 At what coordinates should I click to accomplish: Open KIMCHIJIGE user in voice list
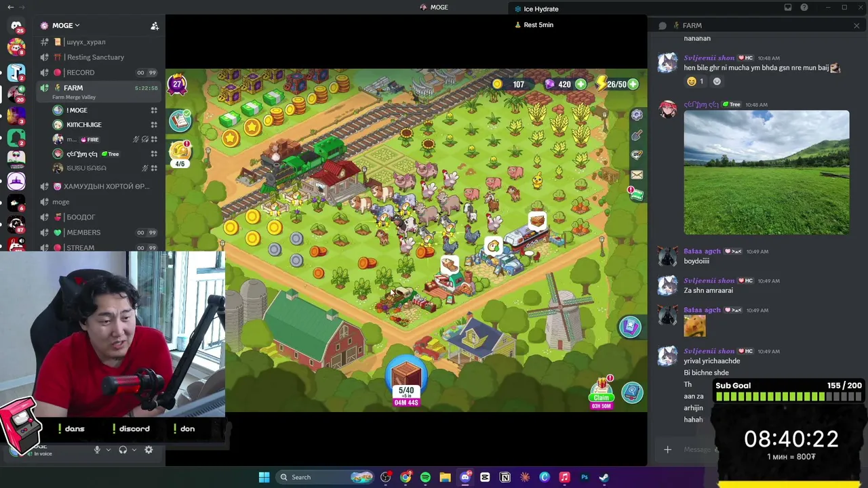(x=104, y=125)
